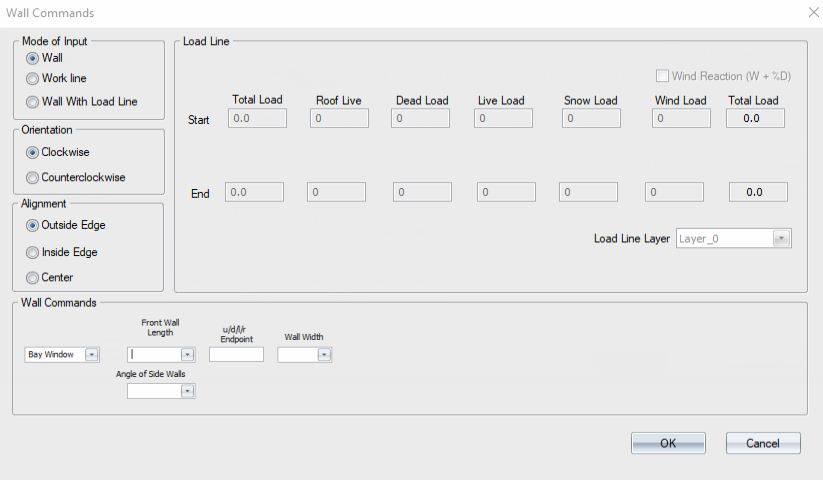Confirm with the OK button
This screenshot has width=823, height=480.
tap(668, 443)
